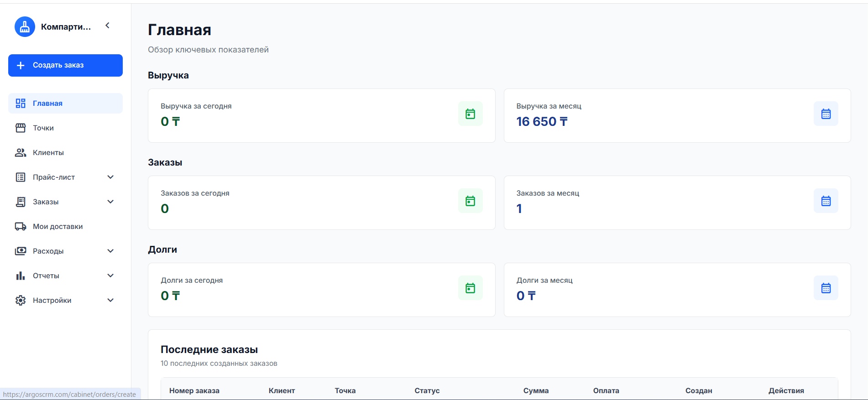This screenshot has height=400, width=868.
Task: Click the blue calendar icon in Выручка за месяц
Action: click(x=826, y=114)
